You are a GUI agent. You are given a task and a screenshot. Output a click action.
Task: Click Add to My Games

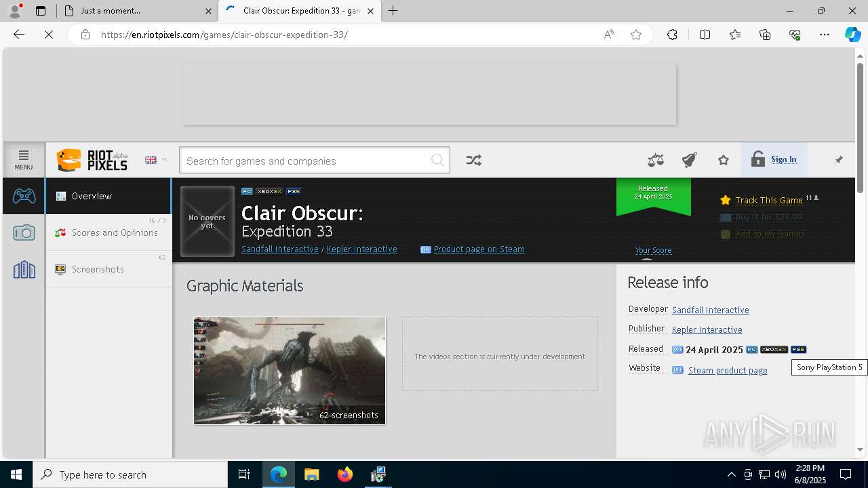pos(770,234)
